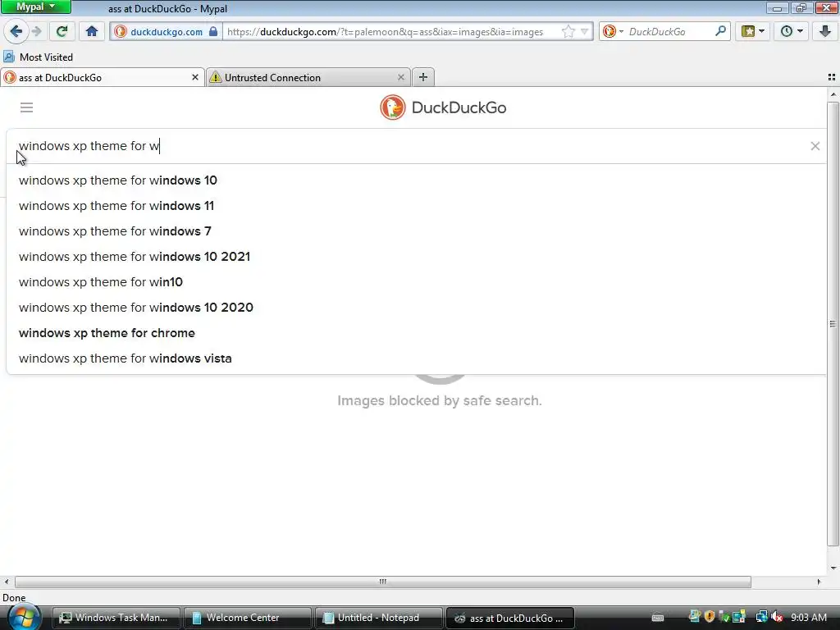Open the home page via house icon

coord(92,32)
